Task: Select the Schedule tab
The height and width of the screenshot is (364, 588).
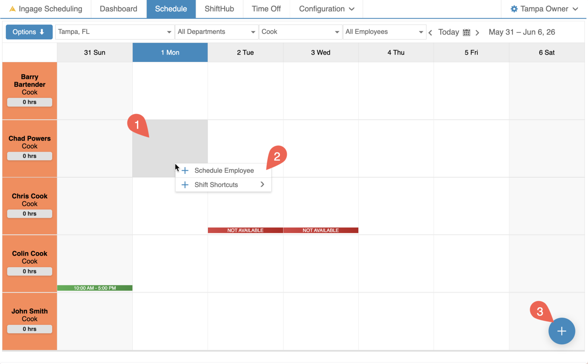Action: click(171, 9)
